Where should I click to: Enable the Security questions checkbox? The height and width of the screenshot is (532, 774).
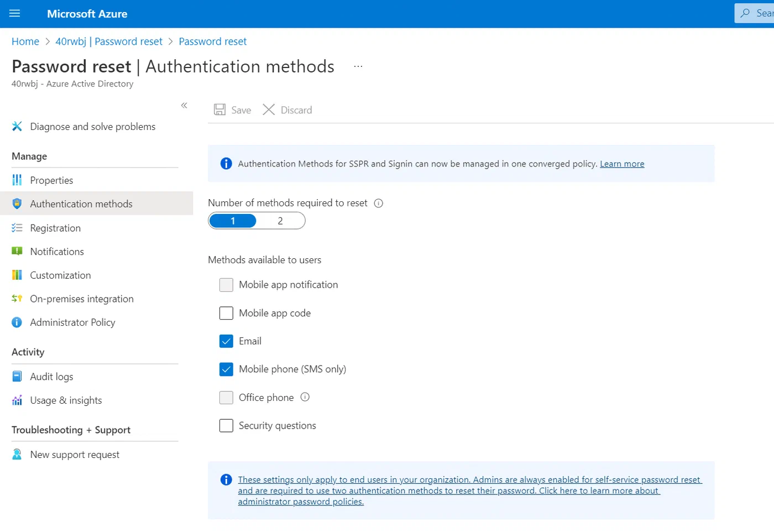tap(226, 425)
